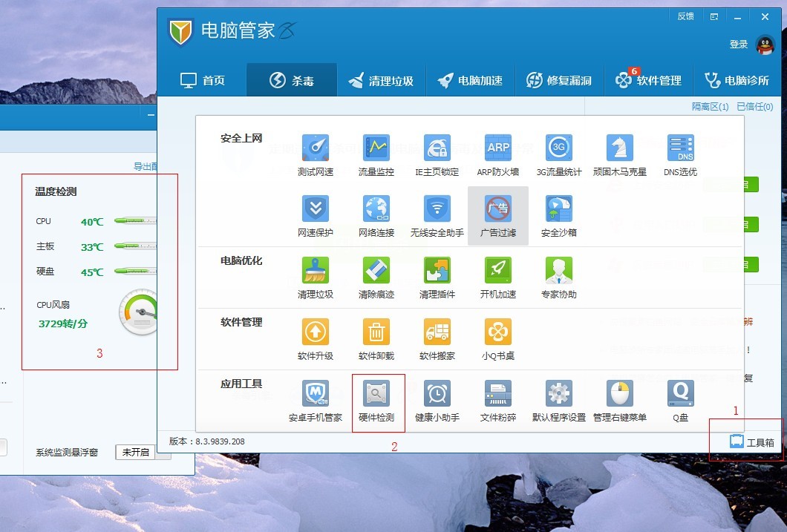Launch 开机加速 boot accelerator
The height and width of the screenshot is (532, 787).
[498, 278]
